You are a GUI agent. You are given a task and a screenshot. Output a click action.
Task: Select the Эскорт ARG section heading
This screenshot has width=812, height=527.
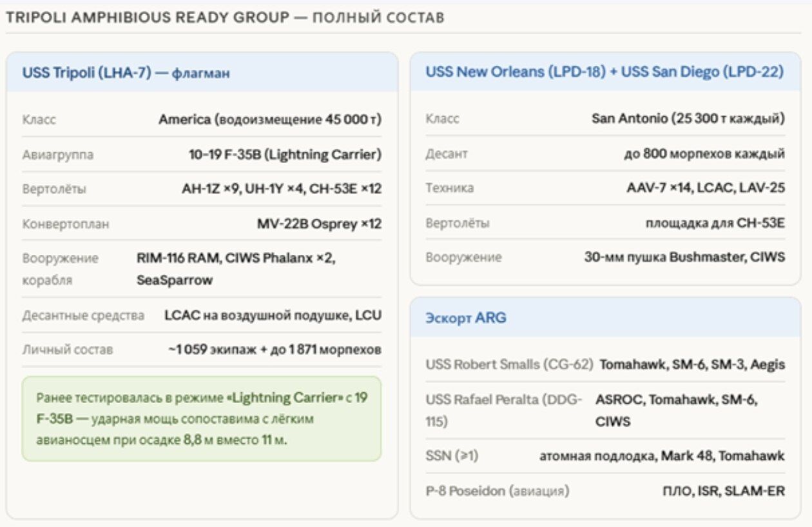pos(466,317)
